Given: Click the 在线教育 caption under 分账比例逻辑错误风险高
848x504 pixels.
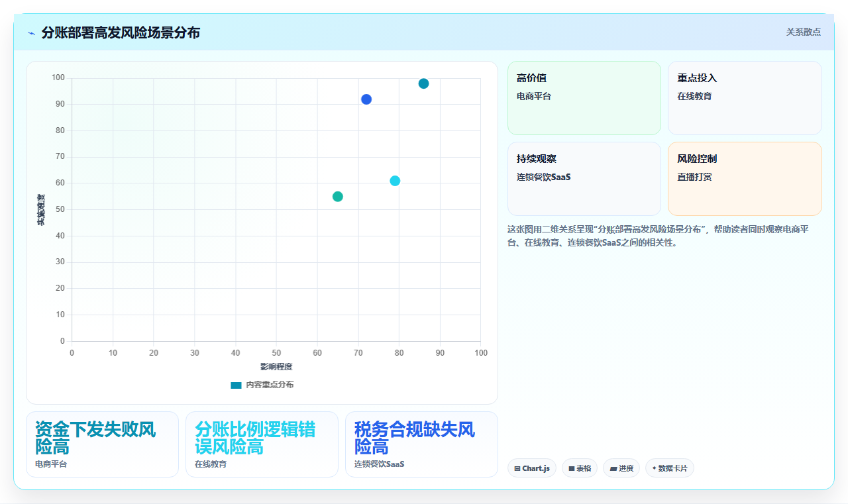Looking at the screenshot, I should (211, 464).
